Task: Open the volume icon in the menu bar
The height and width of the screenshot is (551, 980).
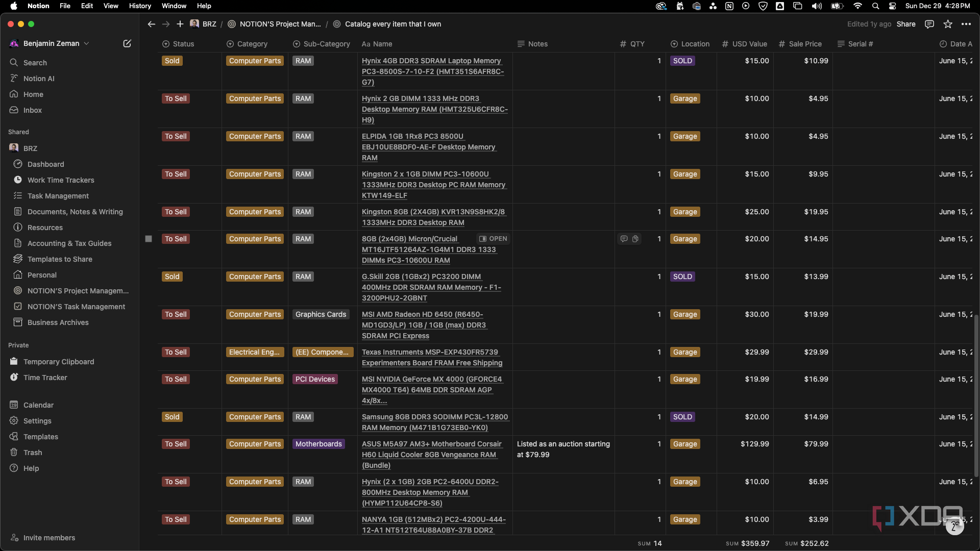Action: pyautogui.click(x=817, y=6)
